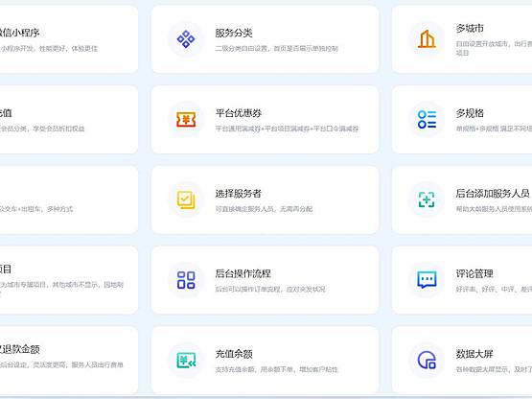Viewport: 532px width, 399px height.
Task: Click the 公交车+出租车 description text
Action: tap(36, 209)
